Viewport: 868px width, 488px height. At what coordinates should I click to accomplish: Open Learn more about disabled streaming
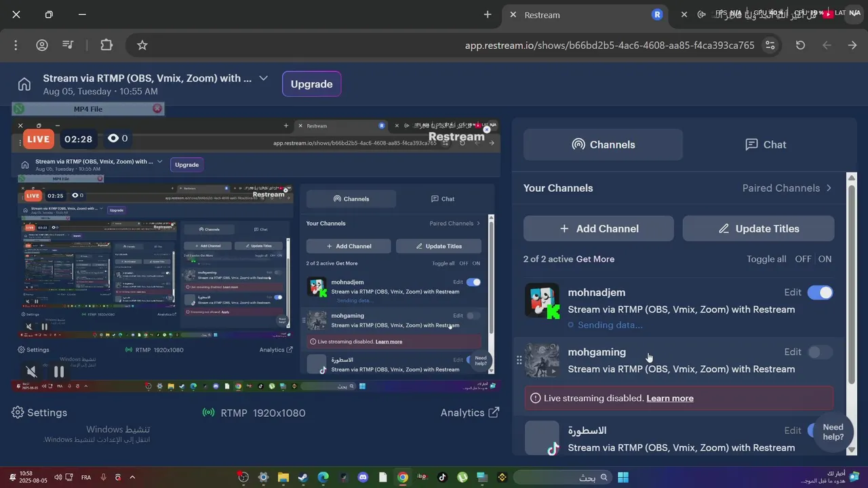click(670, 398)
